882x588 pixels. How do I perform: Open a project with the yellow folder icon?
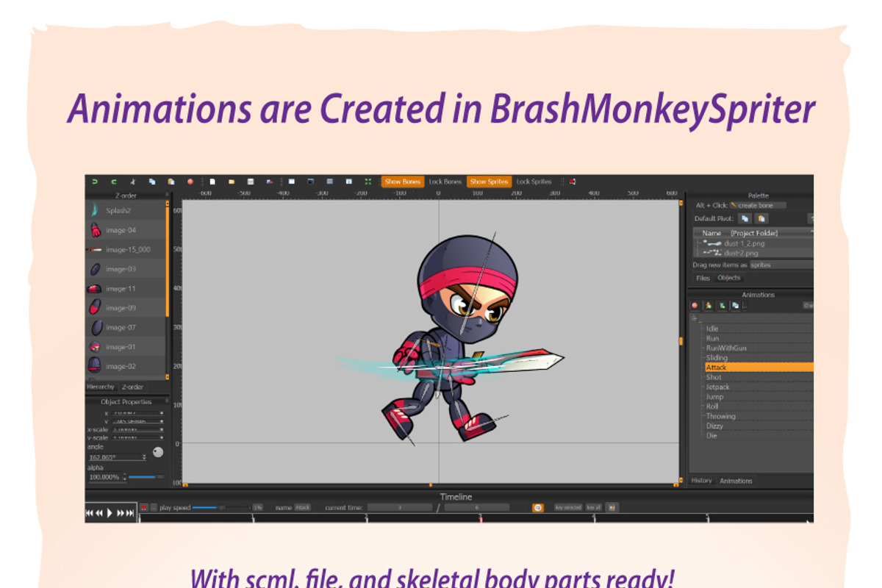point(232,182)
